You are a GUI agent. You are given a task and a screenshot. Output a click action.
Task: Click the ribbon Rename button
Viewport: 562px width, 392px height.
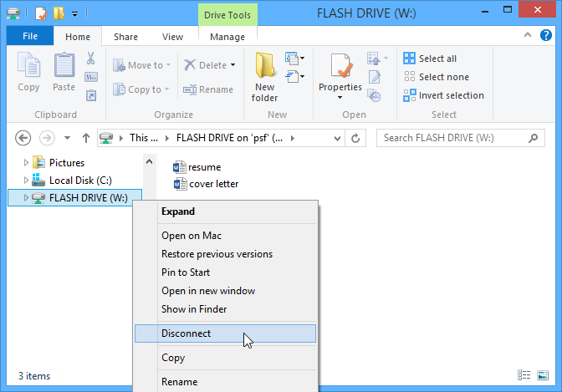tap(208, 89)
